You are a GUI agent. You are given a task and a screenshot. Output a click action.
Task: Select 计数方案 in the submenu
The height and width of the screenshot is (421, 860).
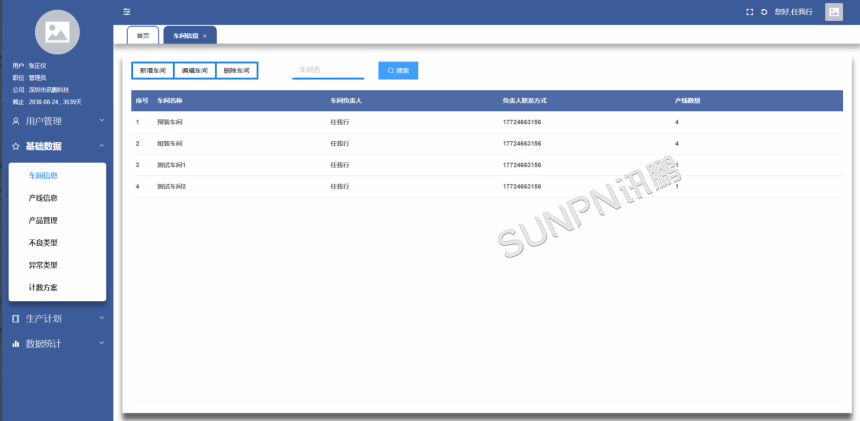click(x=43, y=287)
